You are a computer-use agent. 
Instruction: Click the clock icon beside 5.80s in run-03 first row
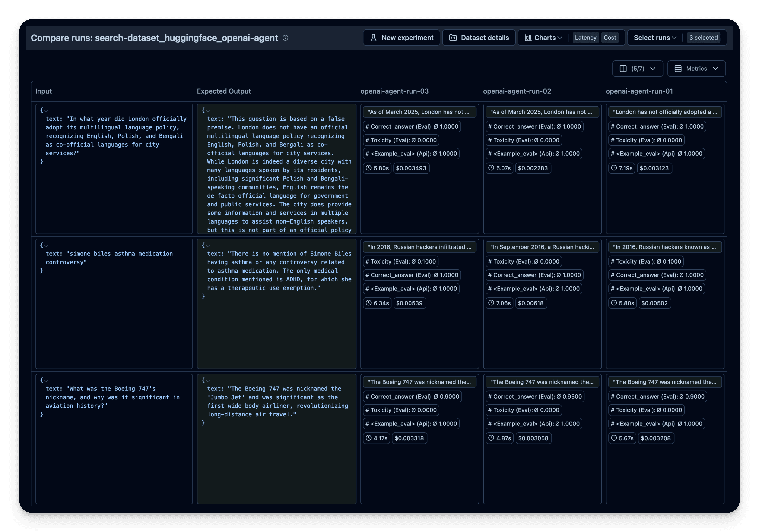pos(368,168)
